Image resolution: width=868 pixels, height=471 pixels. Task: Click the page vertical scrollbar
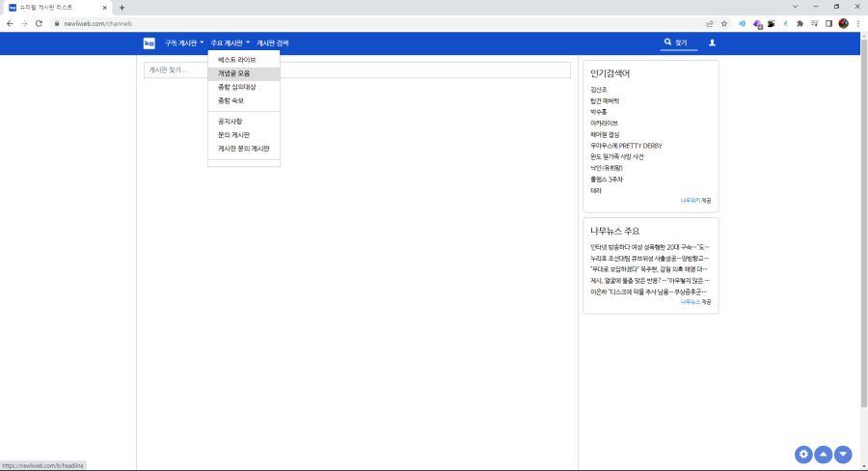[863, 222]
